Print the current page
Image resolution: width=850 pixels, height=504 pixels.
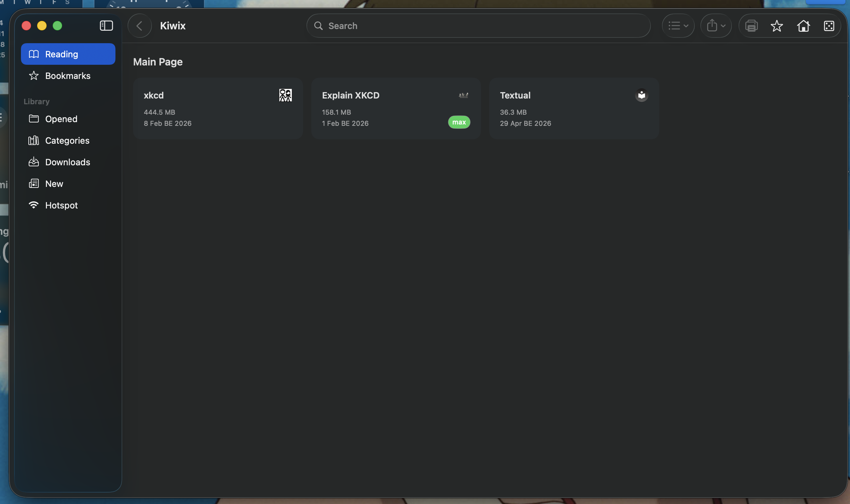751,26
